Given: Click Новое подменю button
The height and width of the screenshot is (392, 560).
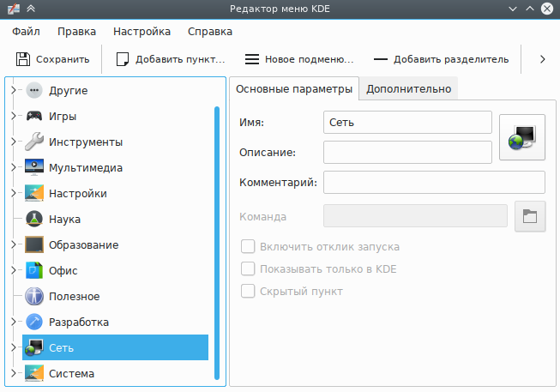Looking at the screenshot, I should point(299,59).
